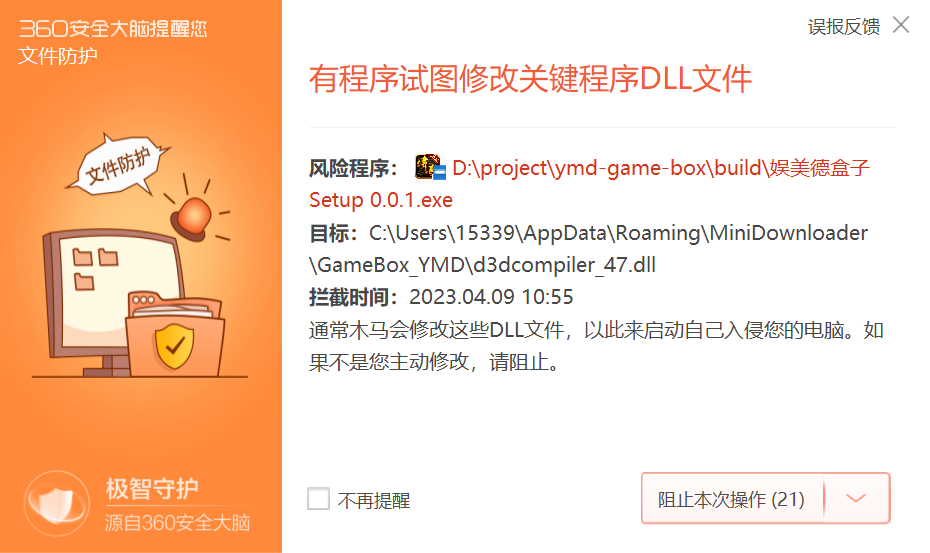Click the yellow shield checkmark badge

(174, 346)
